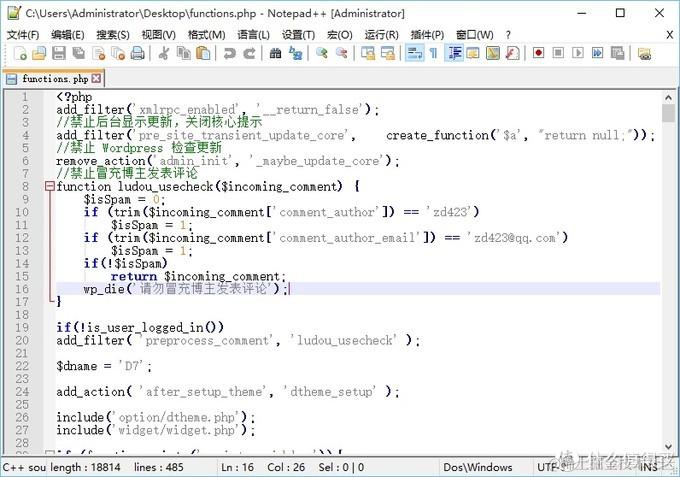Paste using the clipboard icon
680x477 pixels.
pyautogui.click(x=203, y=53)
